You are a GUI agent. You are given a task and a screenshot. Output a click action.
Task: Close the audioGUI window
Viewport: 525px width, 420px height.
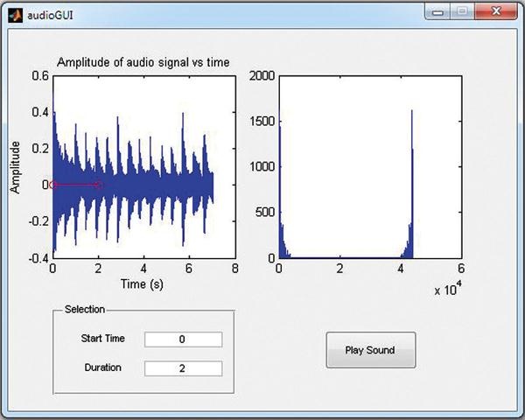tap(496, 11)
